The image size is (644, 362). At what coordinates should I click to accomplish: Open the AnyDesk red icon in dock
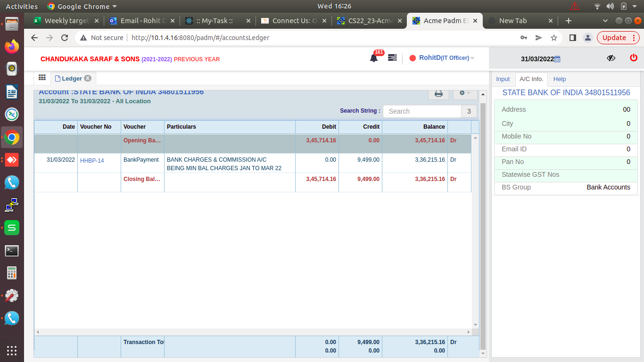pos(12,160)
